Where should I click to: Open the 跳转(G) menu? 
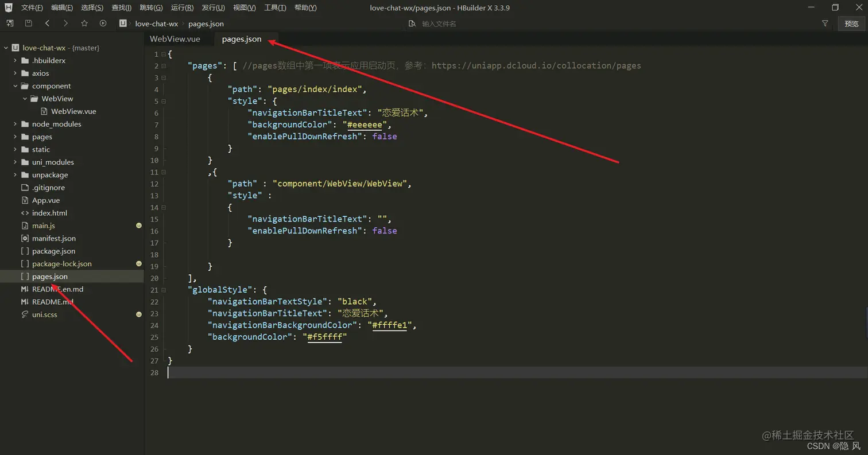pos(151,7)
